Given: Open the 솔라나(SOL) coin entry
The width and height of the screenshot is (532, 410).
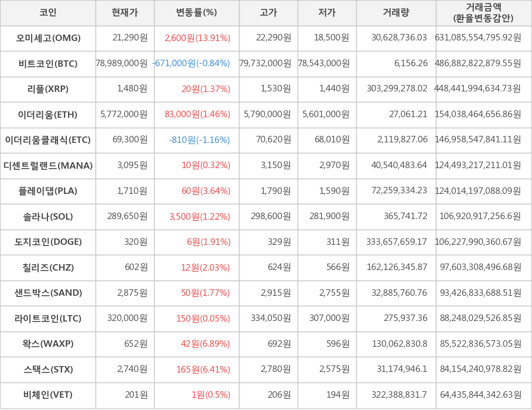Looking at the screenshot, I should point(48,216).
